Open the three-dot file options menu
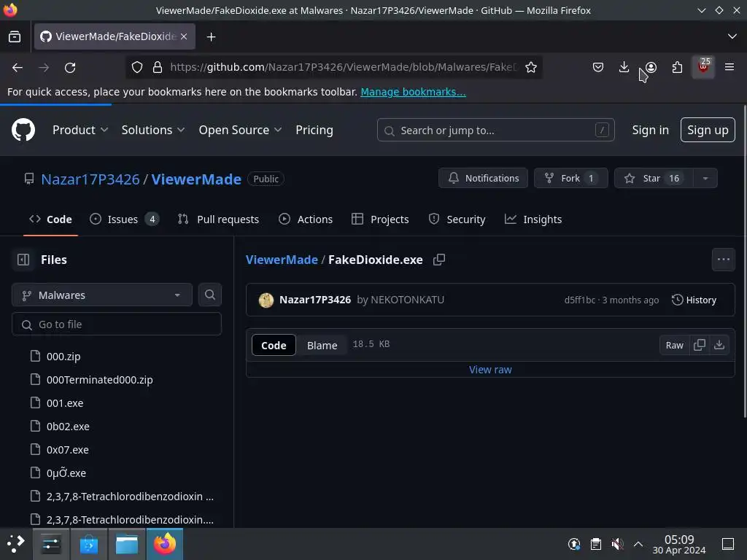The height and width of the screenshot is (560, 747). pyautogui.click(x=723, y=260)
